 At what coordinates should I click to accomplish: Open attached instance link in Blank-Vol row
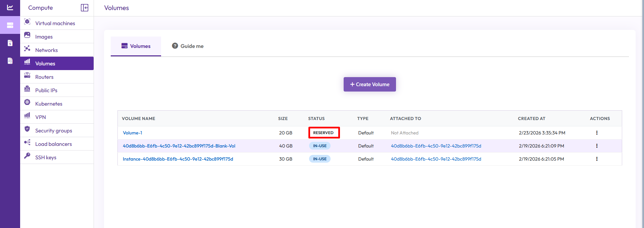tap(436, 146)
